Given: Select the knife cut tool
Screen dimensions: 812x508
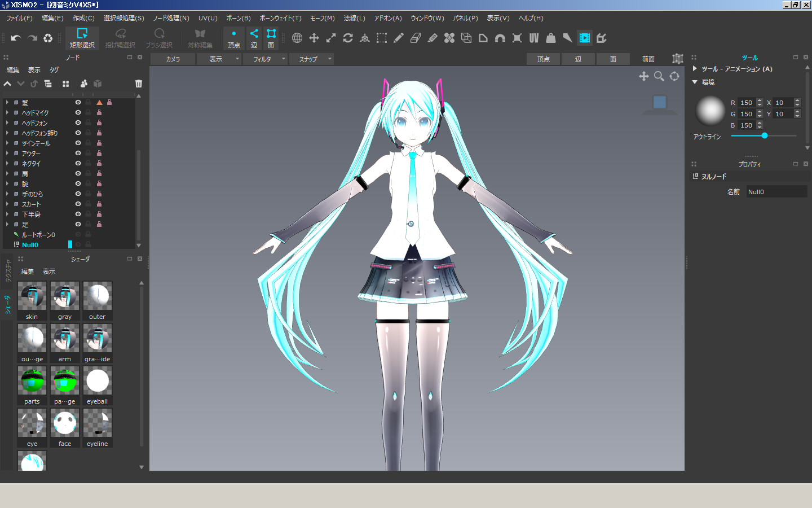Looking at the screenshot, I should click(433, 38).
